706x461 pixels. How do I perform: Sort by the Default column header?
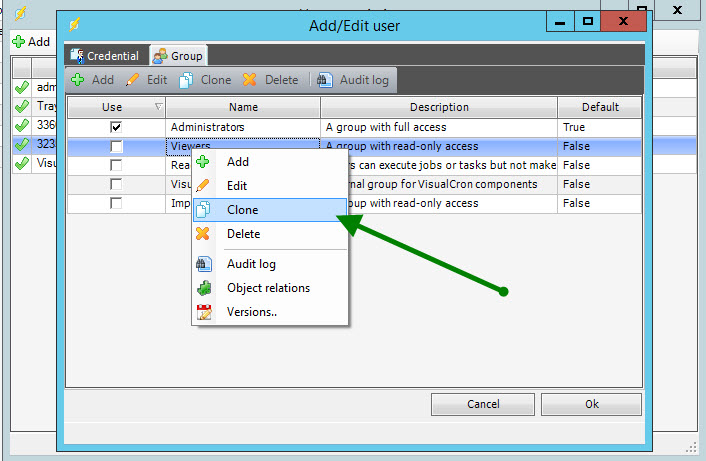click(598, 107)
